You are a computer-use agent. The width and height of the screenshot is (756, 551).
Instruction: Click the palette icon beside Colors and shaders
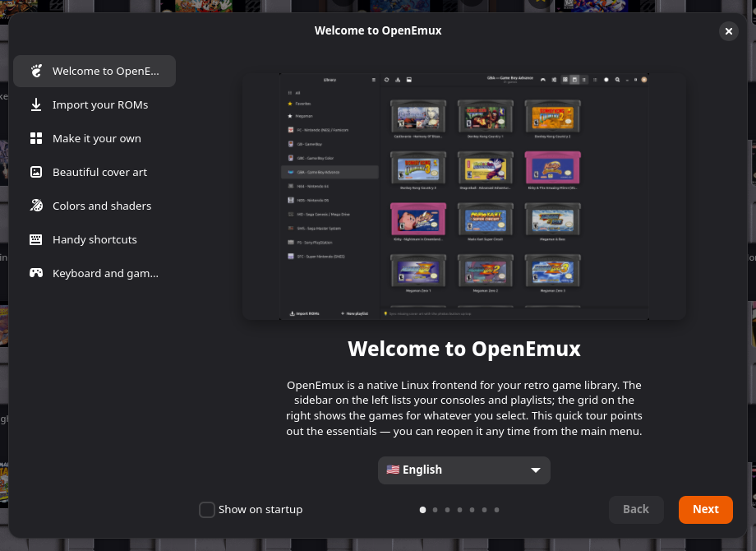36,206
